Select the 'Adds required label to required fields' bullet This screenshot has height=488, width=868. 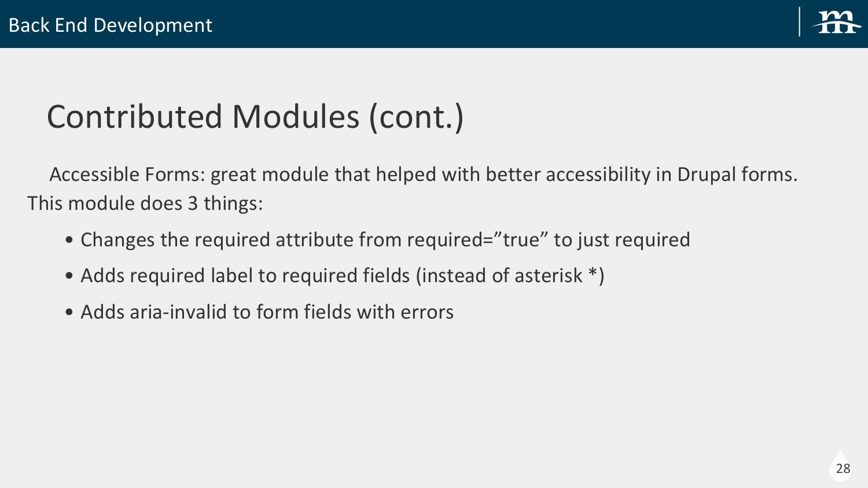(x=343, y=276)
